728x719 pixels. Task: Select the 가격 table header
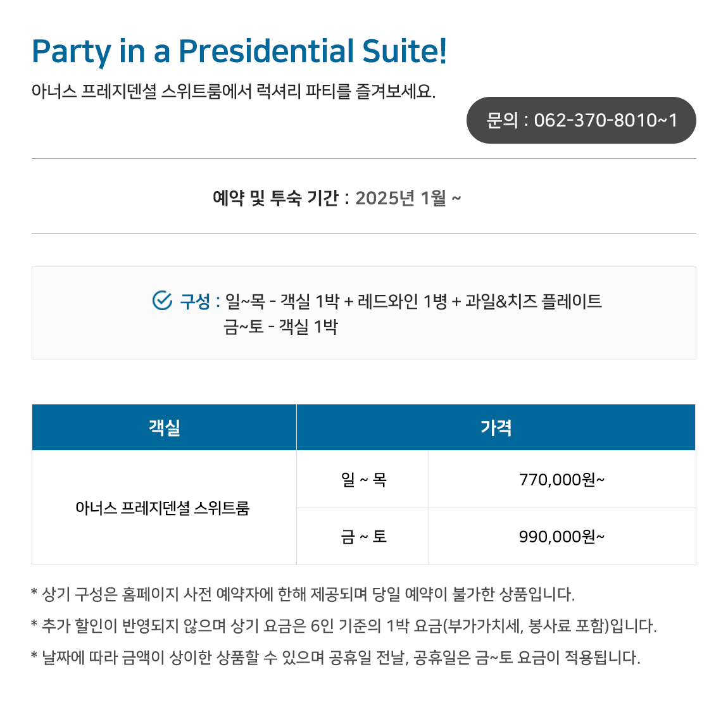pos(496,427)
